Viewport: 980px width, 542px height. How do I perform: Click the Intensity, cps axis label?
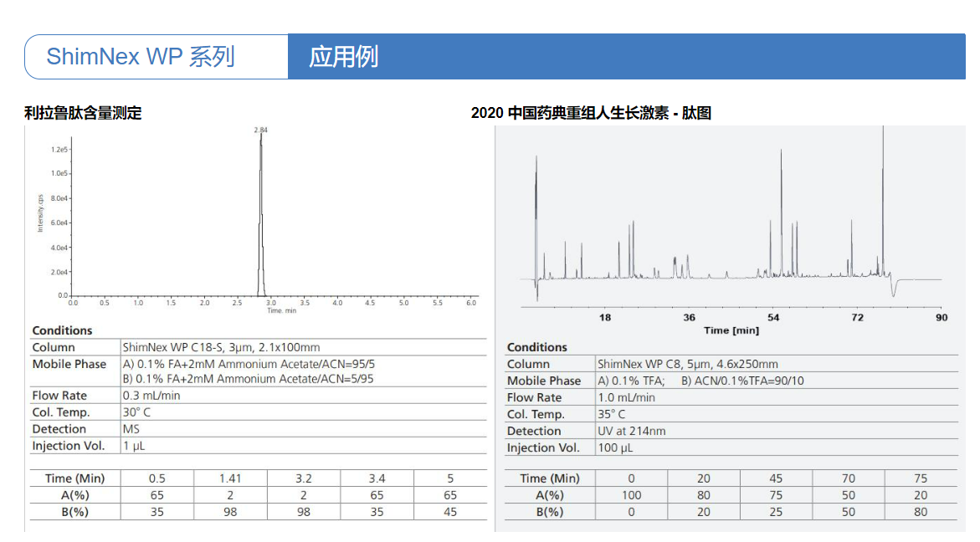pos(39,212)
